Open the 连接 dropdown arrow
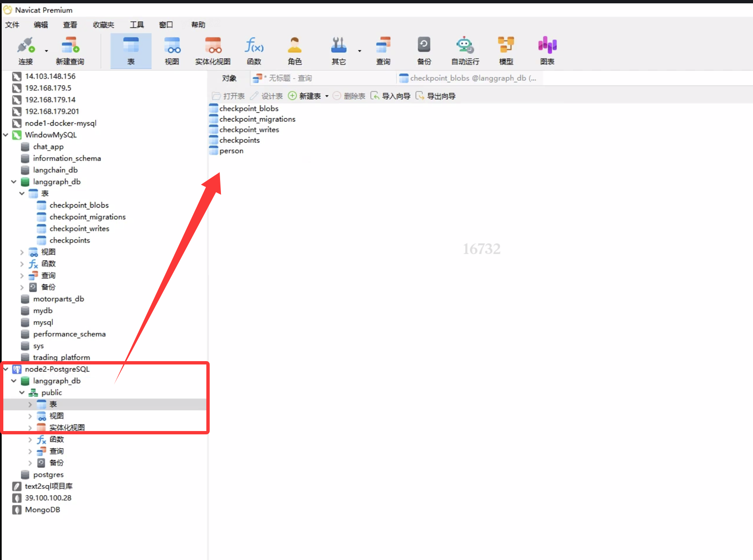The width and height of the screenshot is (753, 560). [x=46, y=51]
